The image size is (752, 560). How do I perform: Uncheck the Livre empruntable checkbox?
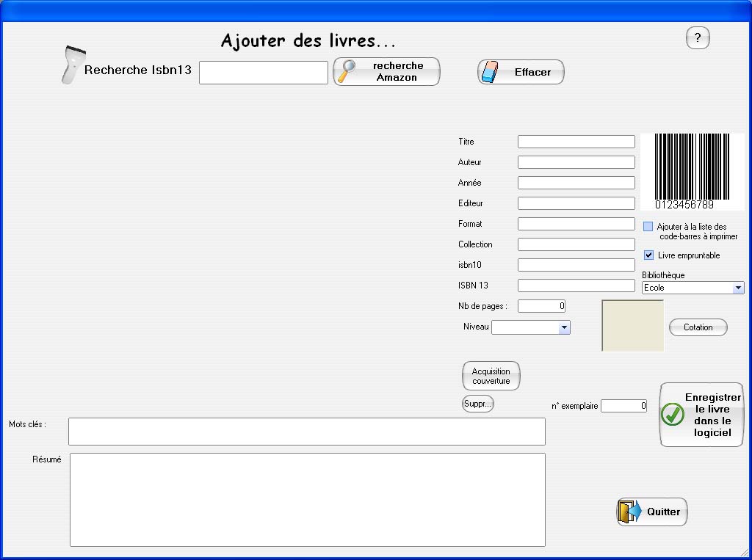tap(648, 255)
